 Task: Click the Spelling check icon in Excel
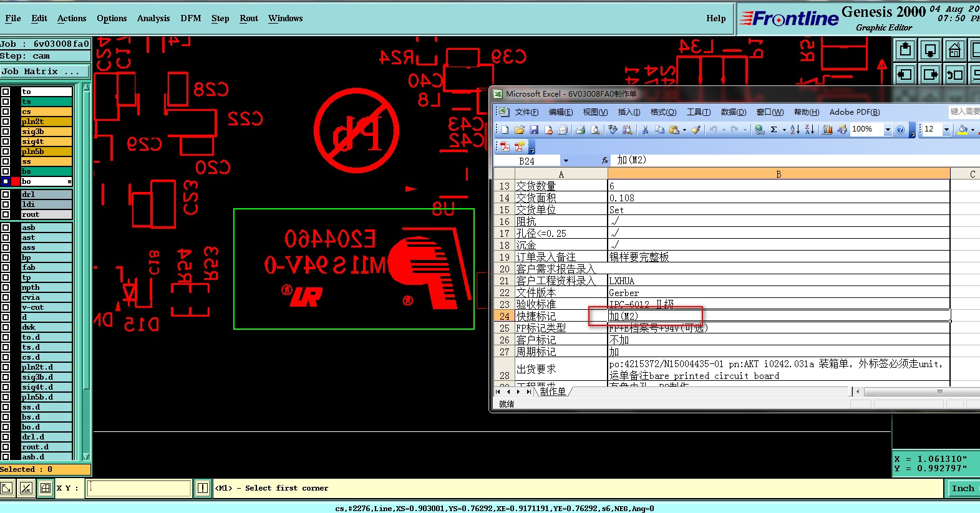[x=613, y=130]
